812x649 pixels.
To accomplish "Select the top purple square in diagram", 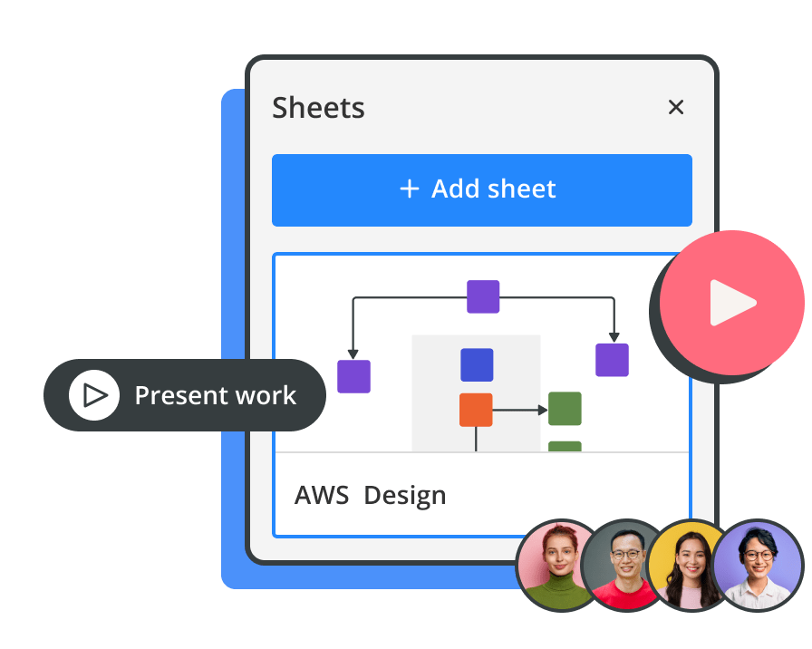I will point(482,296).
